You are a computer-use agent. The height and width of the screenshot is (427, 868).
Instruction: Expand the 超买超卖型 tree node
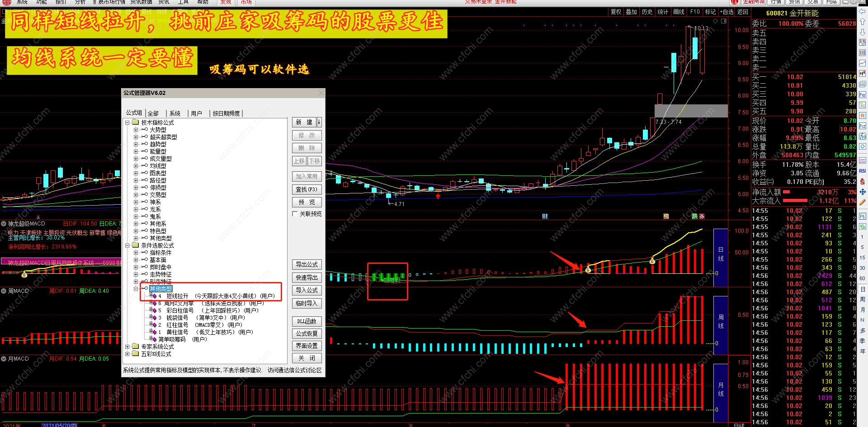pyautogui.click(x=136, y=137)
